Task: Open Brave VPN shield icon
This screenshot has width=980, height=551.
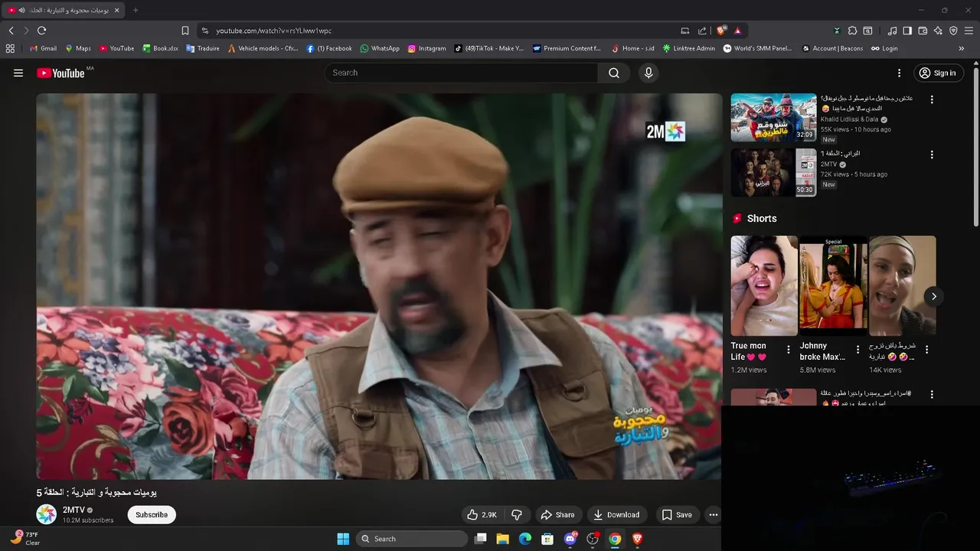Action: click(953, 31)
